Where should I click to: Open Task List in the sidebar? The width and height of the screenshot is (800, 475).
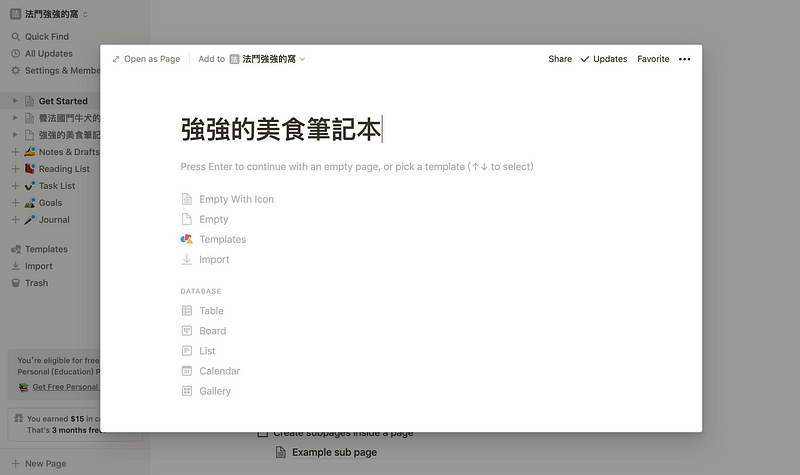tap(57, 186)
